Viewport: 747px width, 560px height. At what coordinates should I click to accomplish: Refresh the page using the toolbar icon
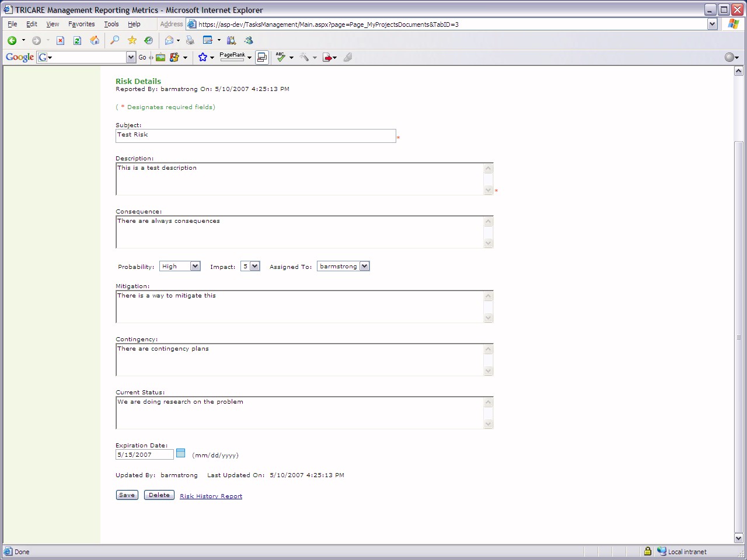click(x=77, y=40)
